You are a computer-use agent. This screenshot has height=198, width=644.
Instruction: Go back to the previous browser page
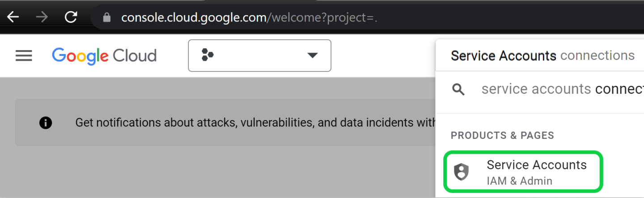click(x=13, y=17)
